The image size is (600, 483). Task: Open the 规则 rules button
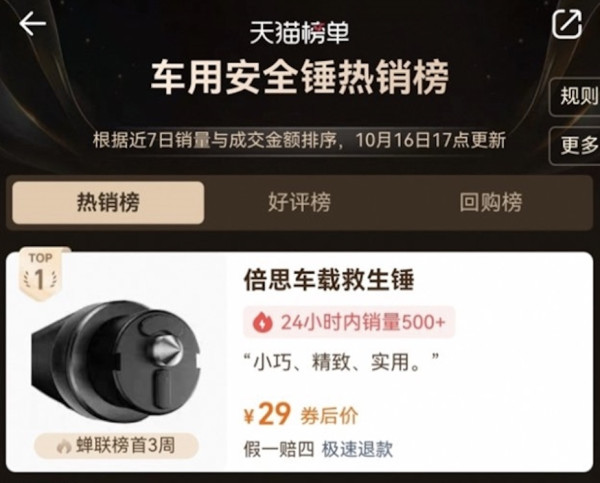575,96
